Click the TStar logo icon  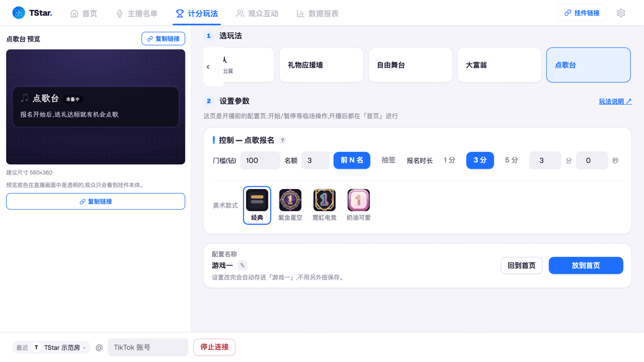click(19, 13)
